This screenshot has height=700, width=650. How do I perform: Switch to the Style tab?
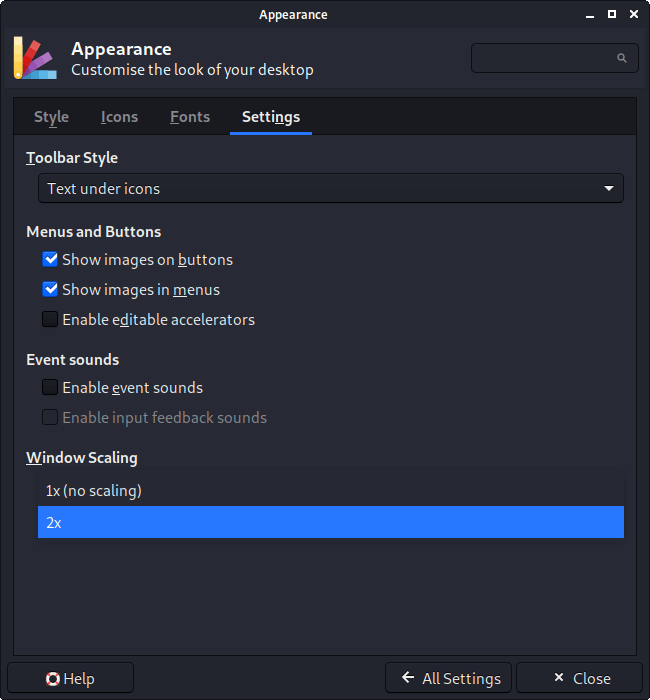[52, 117]
